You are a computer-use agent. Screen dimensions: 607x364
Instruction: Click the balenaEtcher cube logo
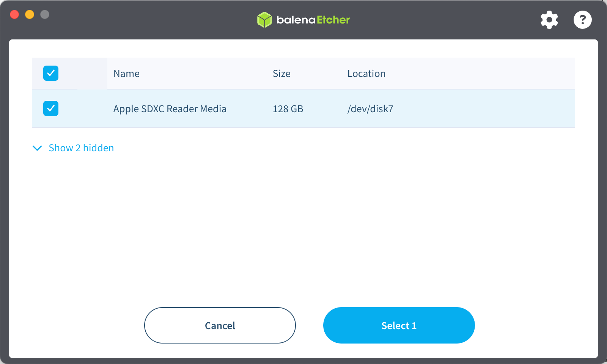(x=264, y=20)
